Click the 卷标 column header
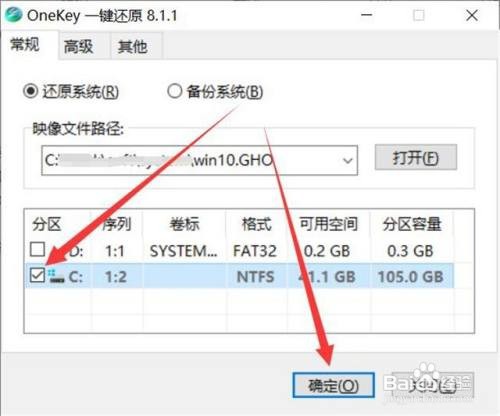The image size is (500, 416). click(185, 224)
